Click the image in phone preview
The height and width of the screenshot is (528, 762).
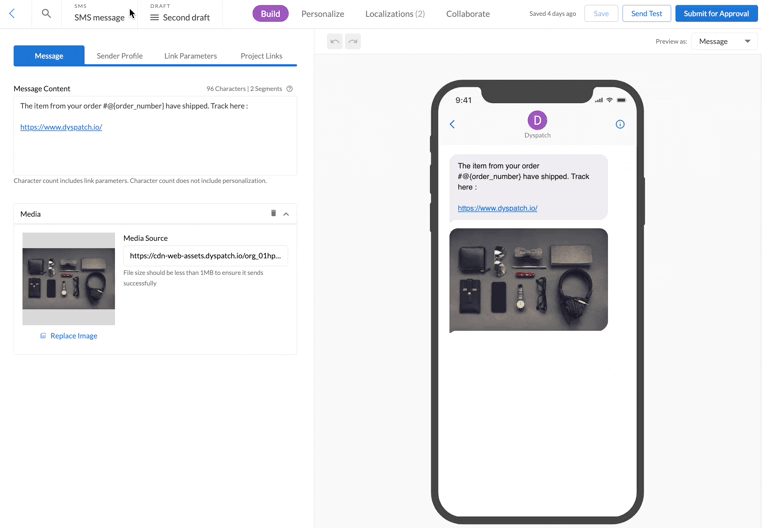coord(529,280)
